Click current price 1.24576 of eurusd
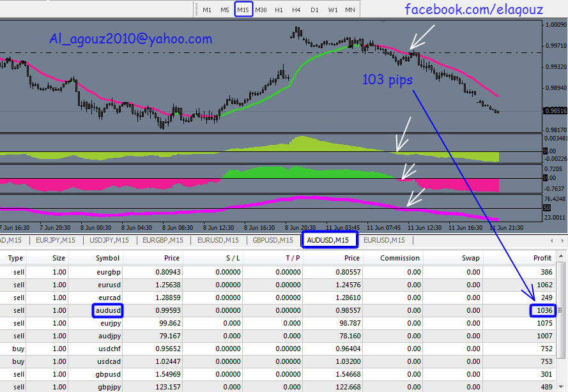This screenshot has height=392, width=568. point(348,285)
